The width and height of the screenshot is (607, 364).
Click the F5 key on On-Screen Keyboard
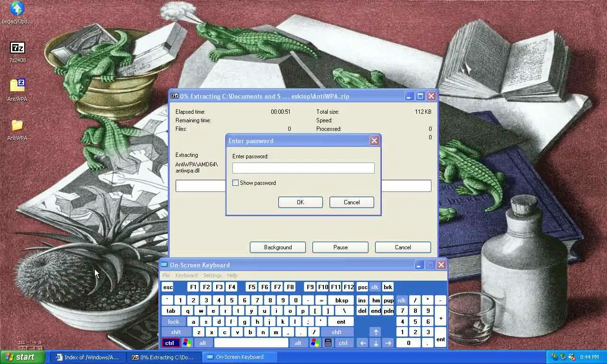coord(252,287)
